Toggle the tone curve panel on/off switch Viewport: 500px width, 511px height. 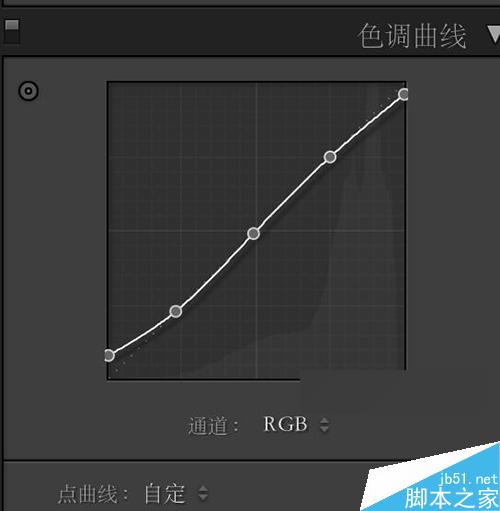(x=12, y=31)
